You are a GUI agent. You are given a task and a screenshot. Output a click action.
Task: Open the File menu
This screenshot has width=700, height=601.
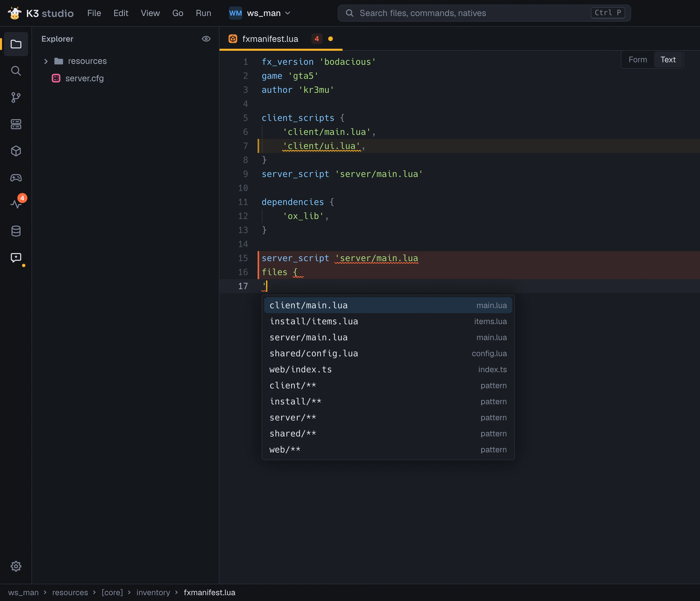point(94,13)
